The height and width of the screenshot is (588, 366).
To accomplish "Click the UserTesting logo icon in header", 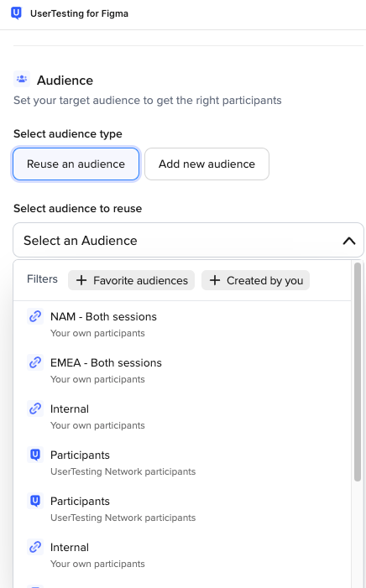I will [x=16, y=13].
